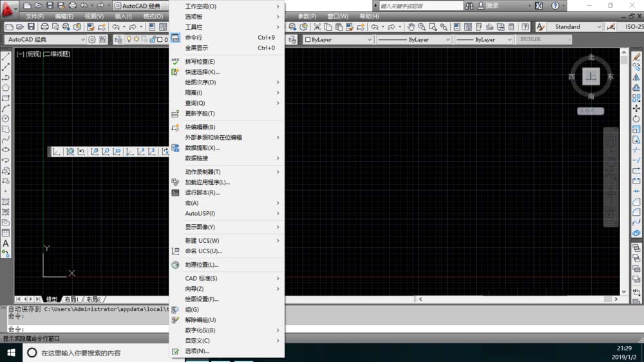Select the Line tool in Draw toolbar
Viewport: 644px width, 362px height.
point(6,57)
